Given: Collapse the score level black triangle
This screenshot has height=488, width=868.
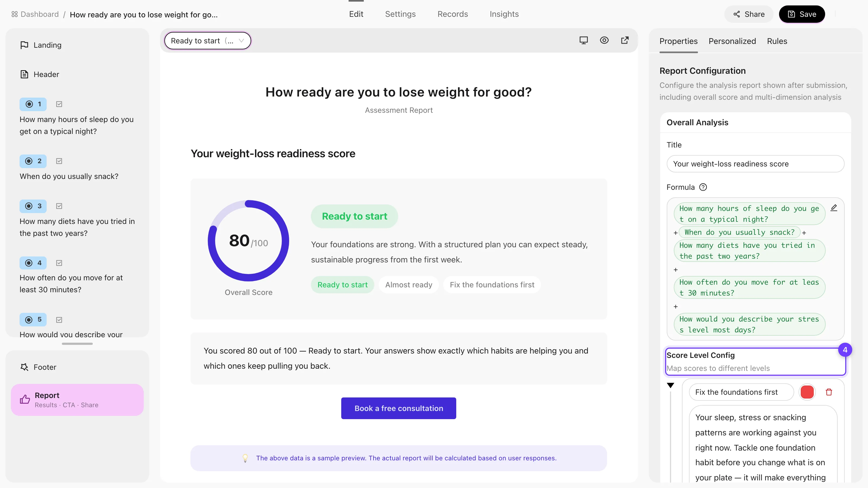Looking at the screenshot, I should pos(671,385).
